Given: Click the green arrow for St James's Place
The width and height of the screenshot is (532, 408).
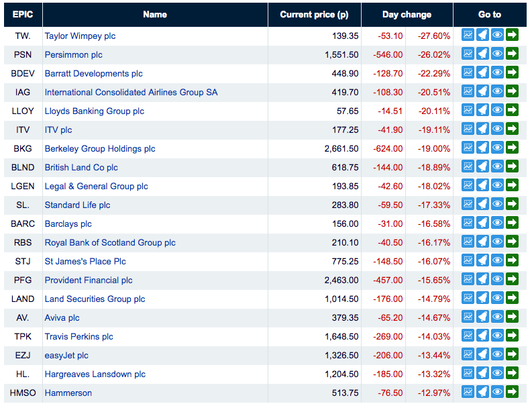Looking at the screenshot, I should click(x=512, y=260).
